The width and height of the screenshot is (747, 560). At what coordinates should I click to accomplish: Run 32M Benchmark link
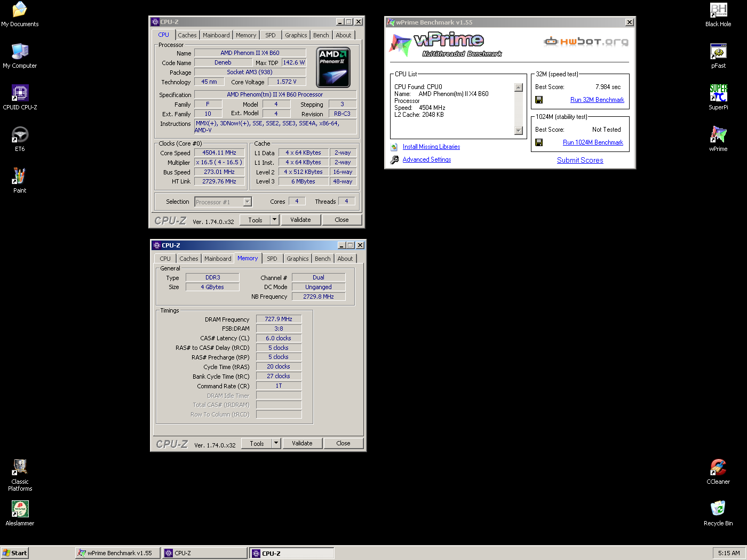[597, 100]
